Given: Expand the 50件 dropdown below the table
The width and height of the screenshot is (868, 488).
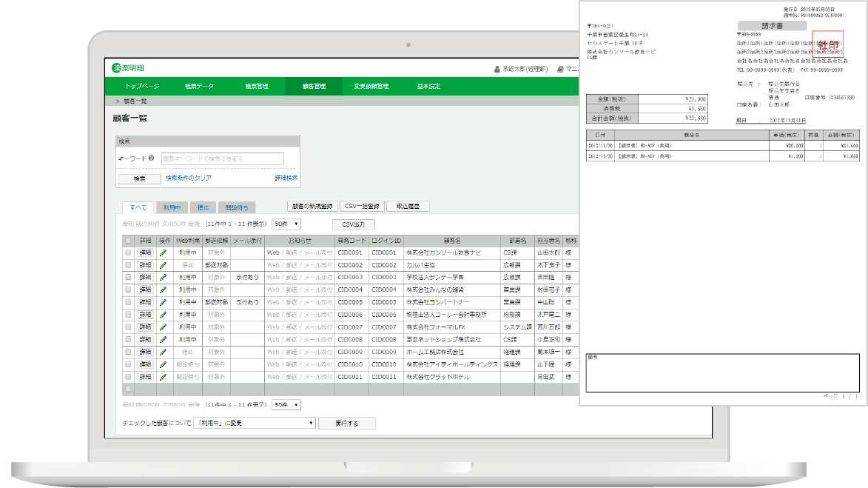Looking at the screenshot, I should (286, 405).
